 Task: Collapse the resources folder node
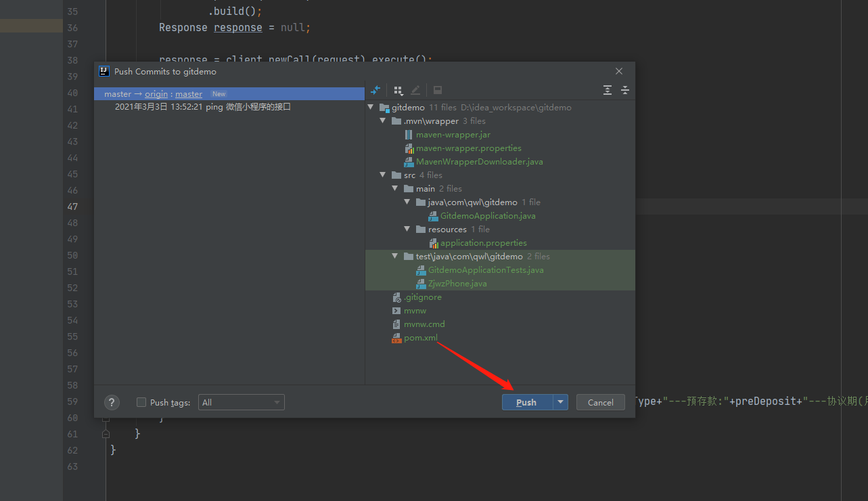(x=407, y=230)
